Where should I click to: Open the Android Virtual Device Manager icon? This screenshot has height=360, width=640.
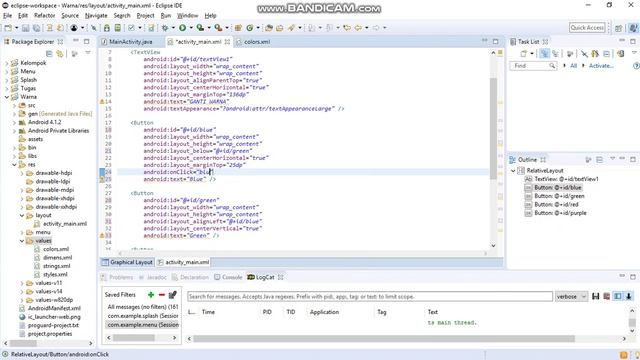(118, 28)
